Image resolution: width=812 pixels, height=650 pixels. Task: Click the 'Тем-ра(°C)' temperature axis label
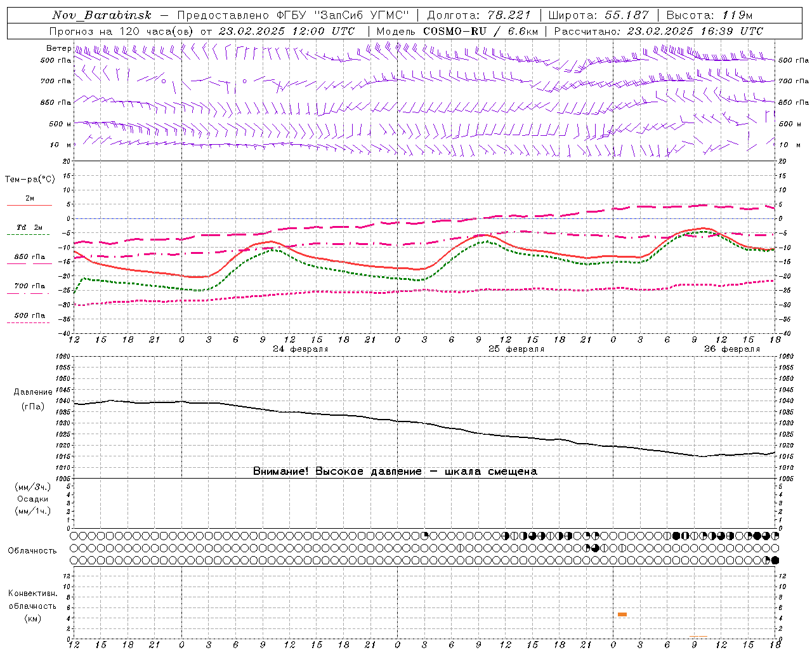click(x=30, y=180)
